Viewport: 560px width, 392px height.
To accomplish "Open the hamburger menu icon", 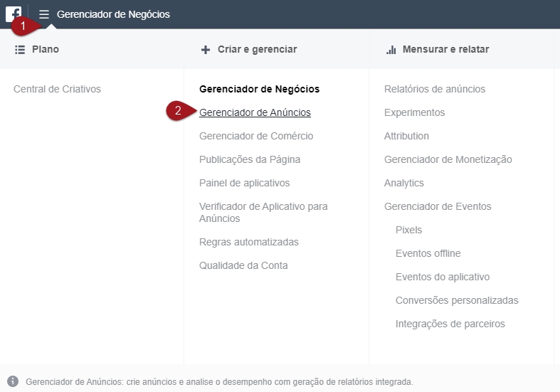I will pos(44,14).
